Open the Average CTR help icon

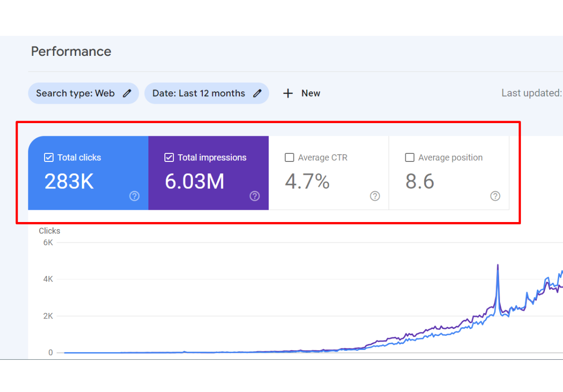coord(375,196)
